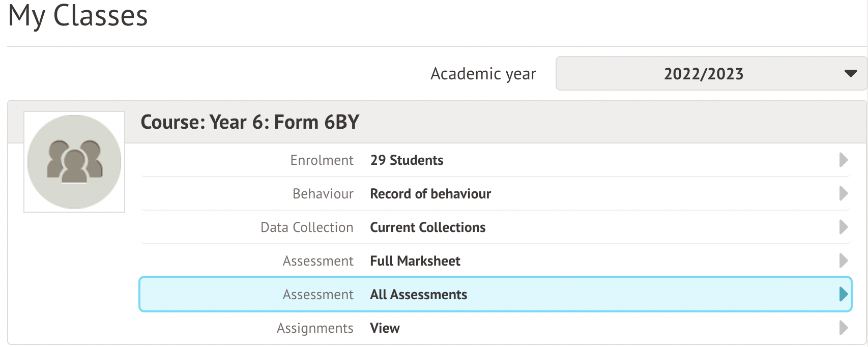Viewport: 868px width, 347px height.
Task: Click the blue arrow beside All Assessments
Action: point(843,294)
